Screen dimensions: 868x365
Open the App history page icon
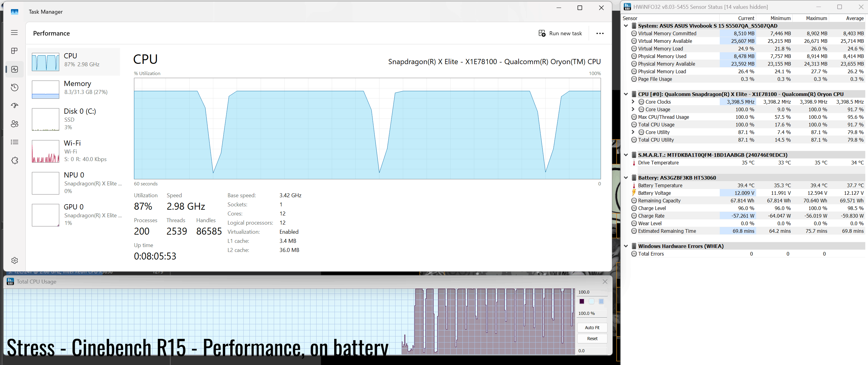(15, 88)
